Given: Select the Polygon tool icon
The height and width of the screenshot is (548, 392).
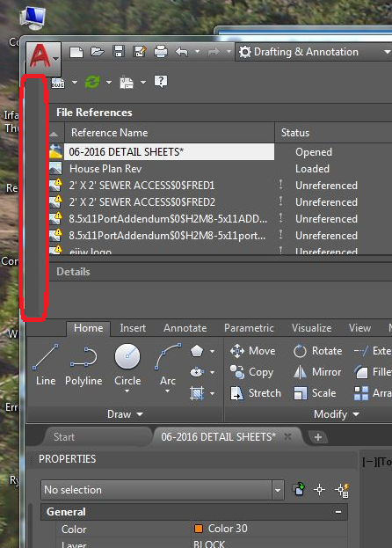Looking at the screenshot, I should point(197,351).
